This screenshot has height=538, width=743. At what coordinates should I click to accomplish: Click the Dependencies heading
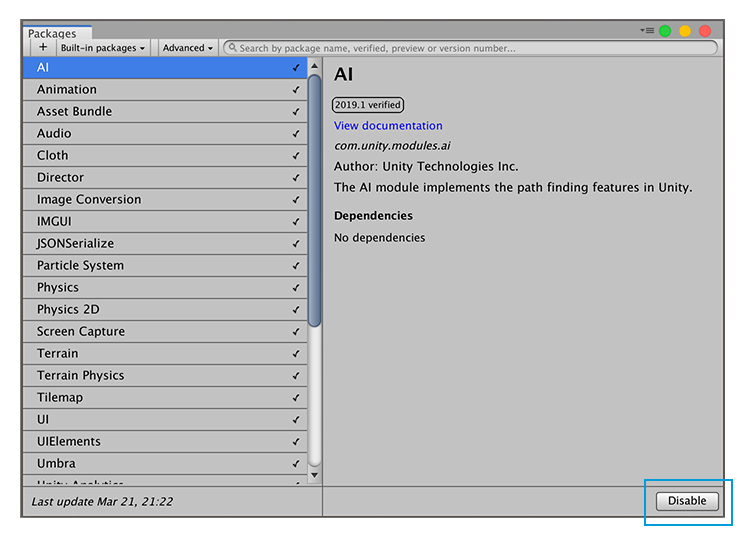pos(373,216)
